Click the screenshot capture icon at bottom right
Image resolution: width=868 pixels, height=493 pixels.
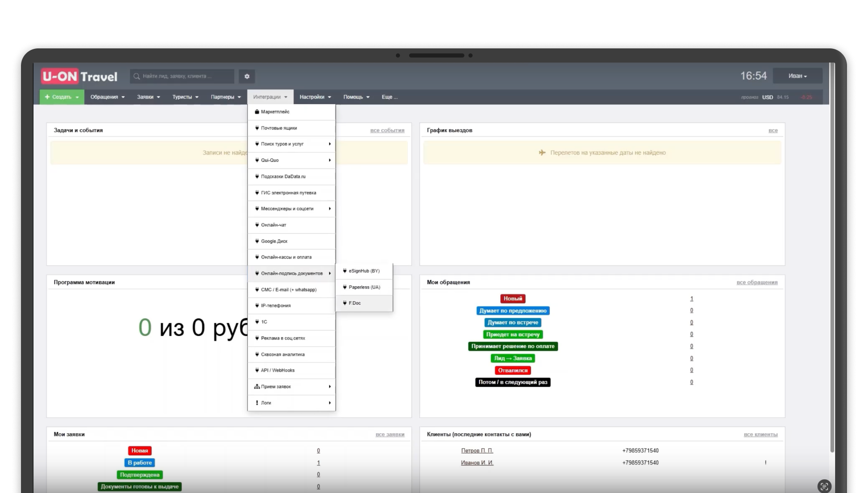coord(824,486)
